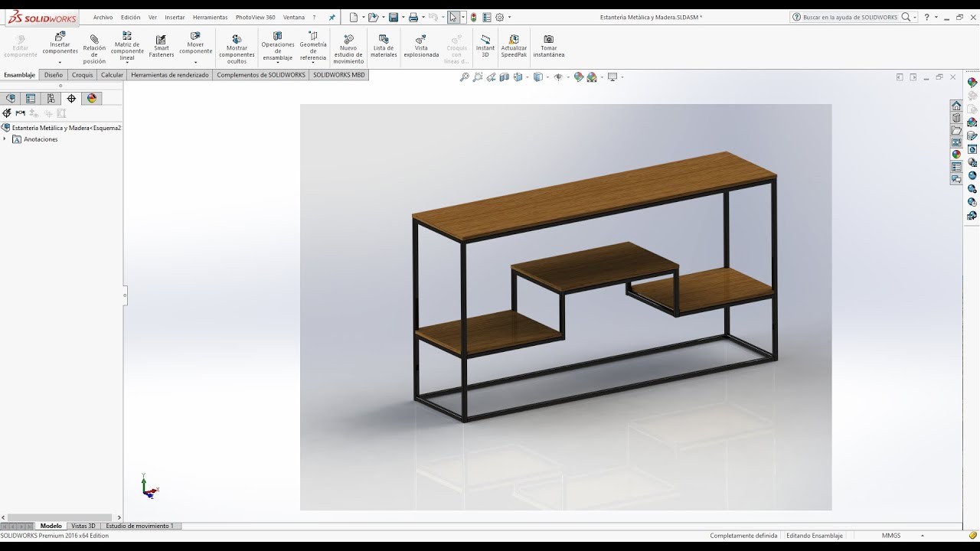Open Estudio de movimiento 1 tab
The width and height of the screenshot is (980, 551).
[139, 526]
